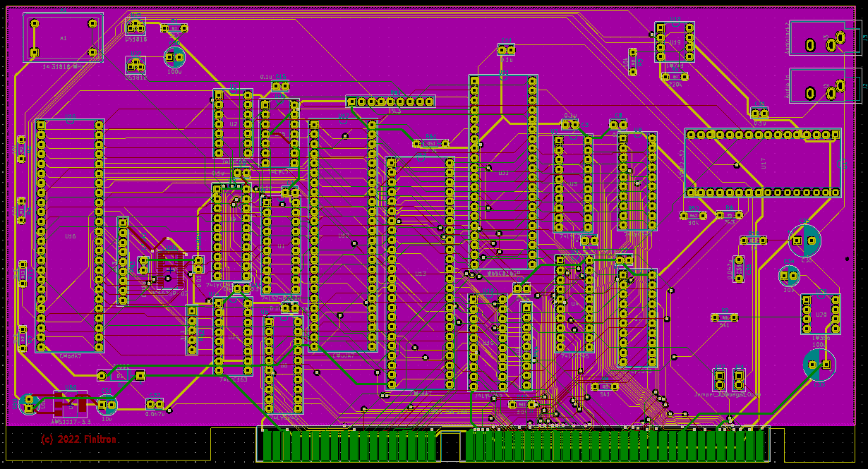The image size is (868, 469).
Task: Select the Audio In jack J2
Action: pyautogui.click(x=824, y=86)
